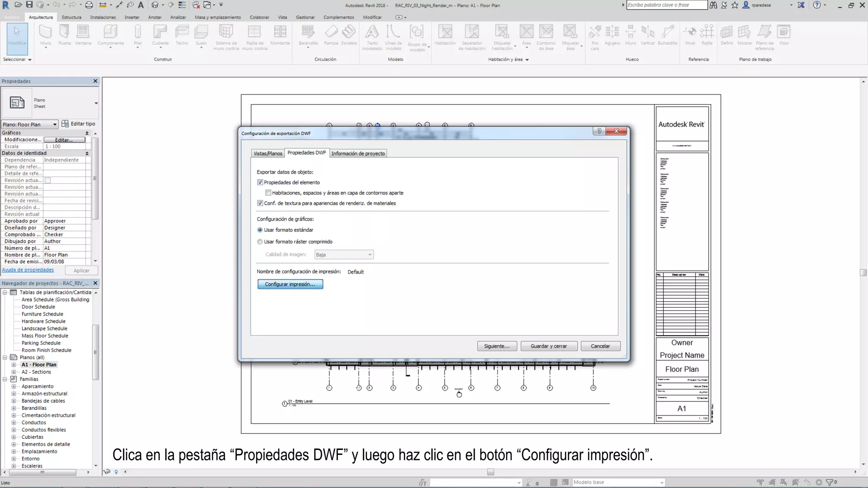This screenshot has height=488, width=868.
Task: Click the Separador de habitación tool
Action: pyautogui.click(x=472, y=37)
